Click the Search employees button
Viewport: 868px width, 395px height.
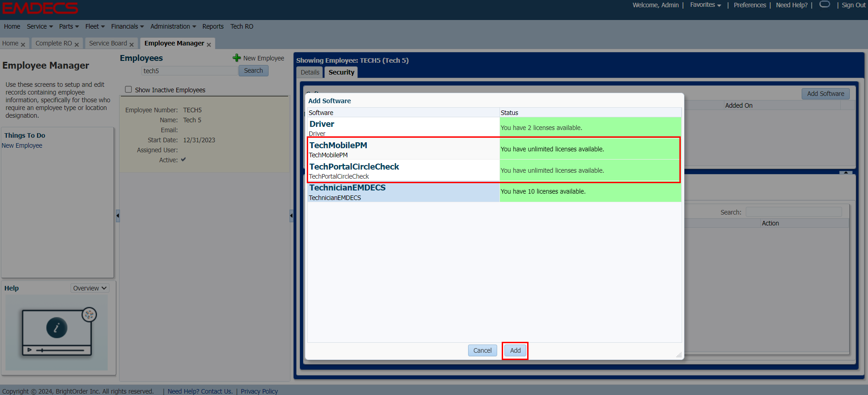tap(253, 70)
